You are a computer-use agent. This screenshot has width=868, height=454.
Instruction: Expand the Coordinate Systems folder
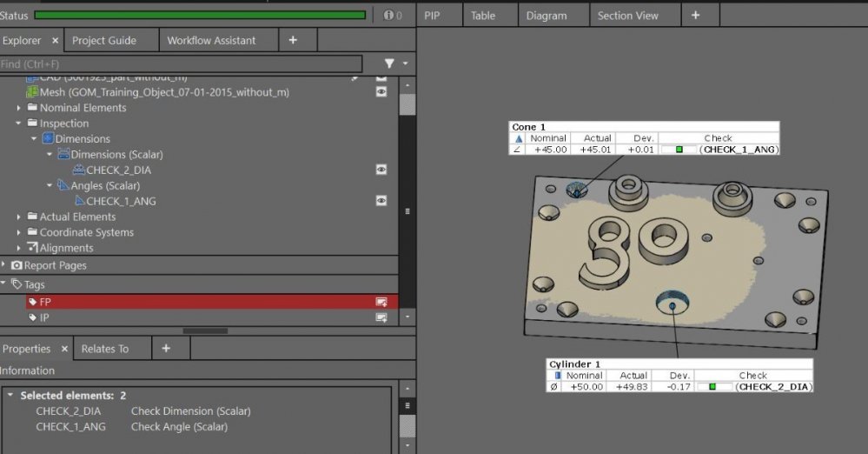[x=19, y=232]
